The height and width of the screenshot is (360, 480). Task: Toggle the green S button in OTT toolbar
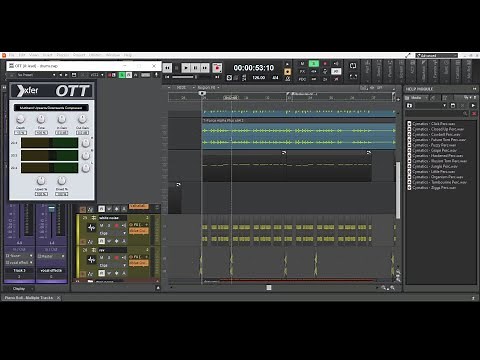pyautogui.click(x=122, y=75)
